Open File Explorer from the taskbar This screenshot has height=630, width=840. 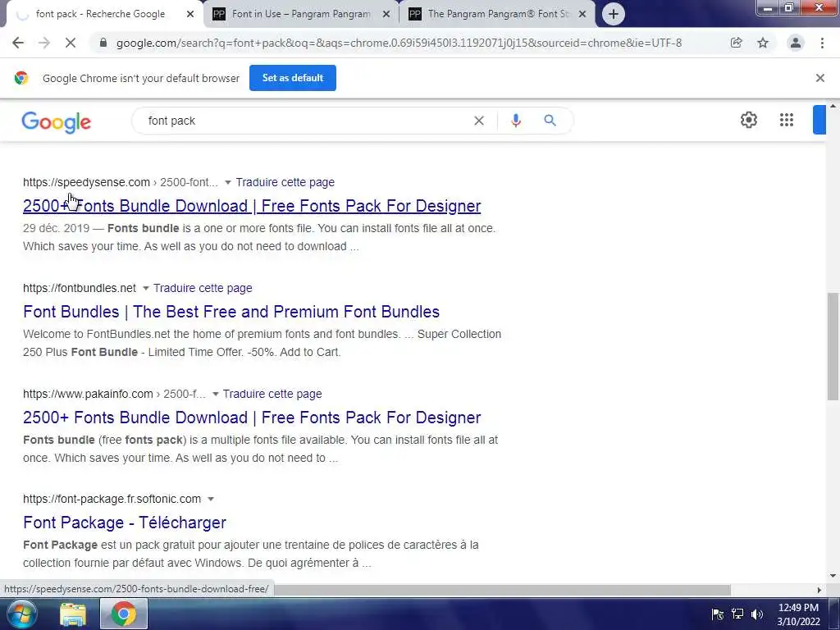(73, 614)
